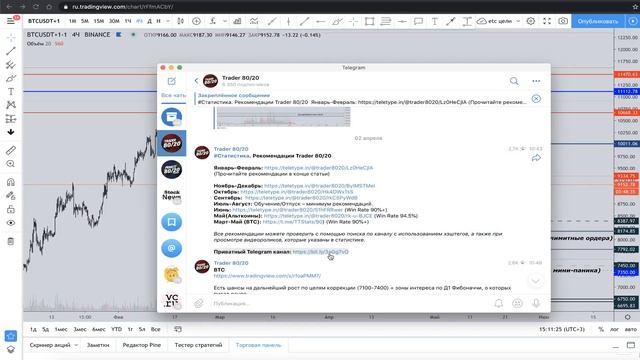Viewport: 640px width, 360px height.
Task: Click cross cursor tool in left sidebar
Action: click(11, 37)
